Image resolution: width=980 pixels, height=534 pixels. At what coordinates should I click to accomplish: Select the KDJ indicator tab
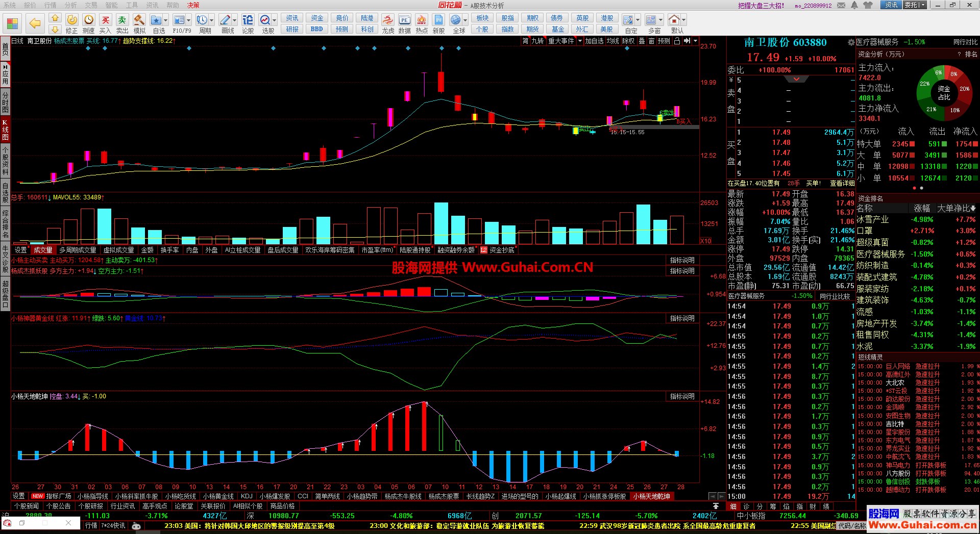pos(247,496)
